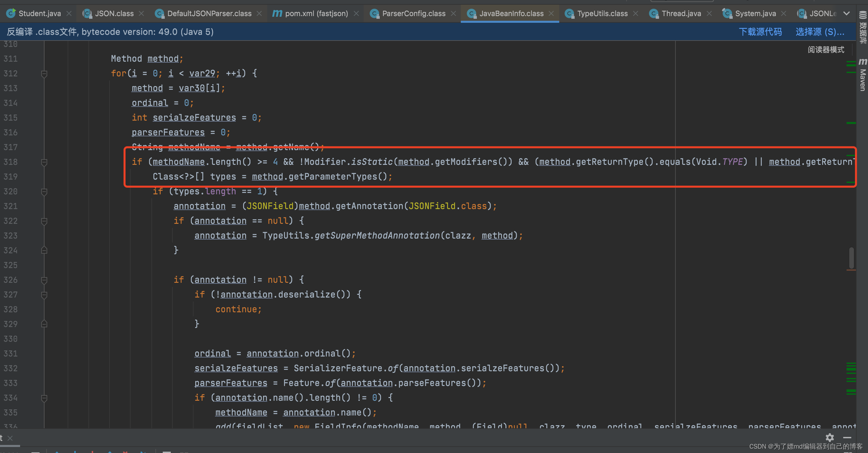Click annotation.ordinal() on line 331
868x453 pixels.
[299, 353]
